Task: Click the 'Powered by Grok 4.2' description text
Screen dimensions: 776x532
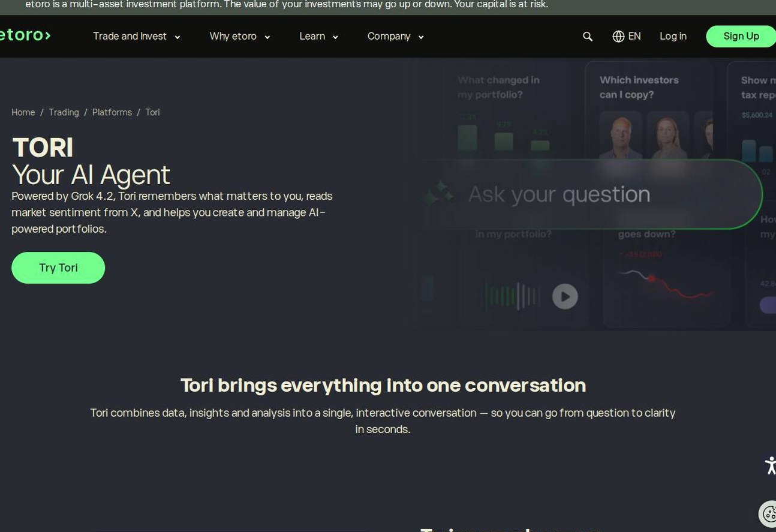Action: [172, 212]
